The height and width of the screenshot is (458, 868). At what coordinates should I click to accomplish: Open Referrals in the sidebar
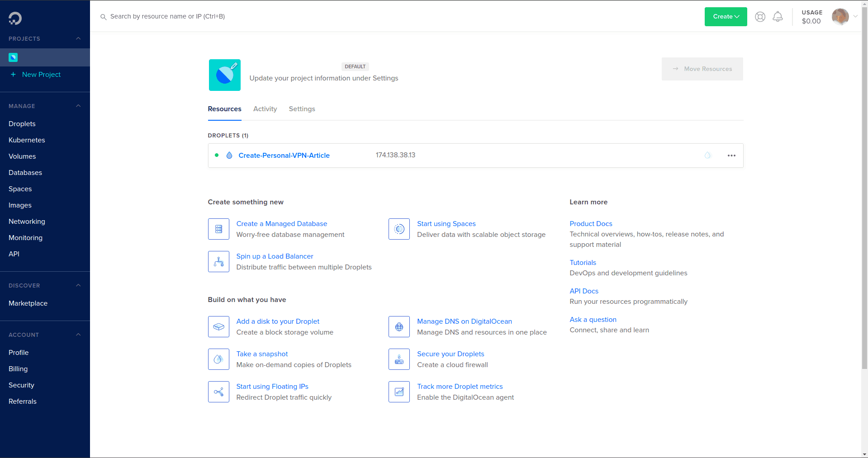tap(23, 401)
